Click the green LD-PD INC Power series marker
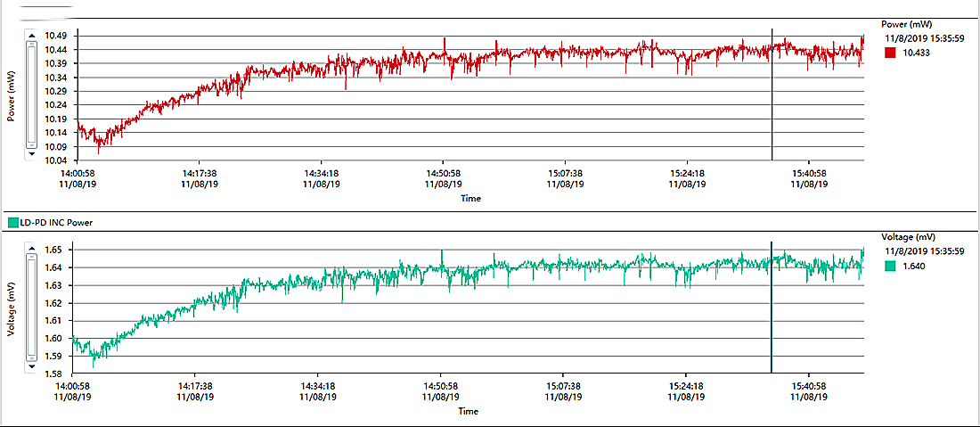Image resolution: width=980 pixels, height=427 pixels. pyautogui.click(x=12, y=222)
